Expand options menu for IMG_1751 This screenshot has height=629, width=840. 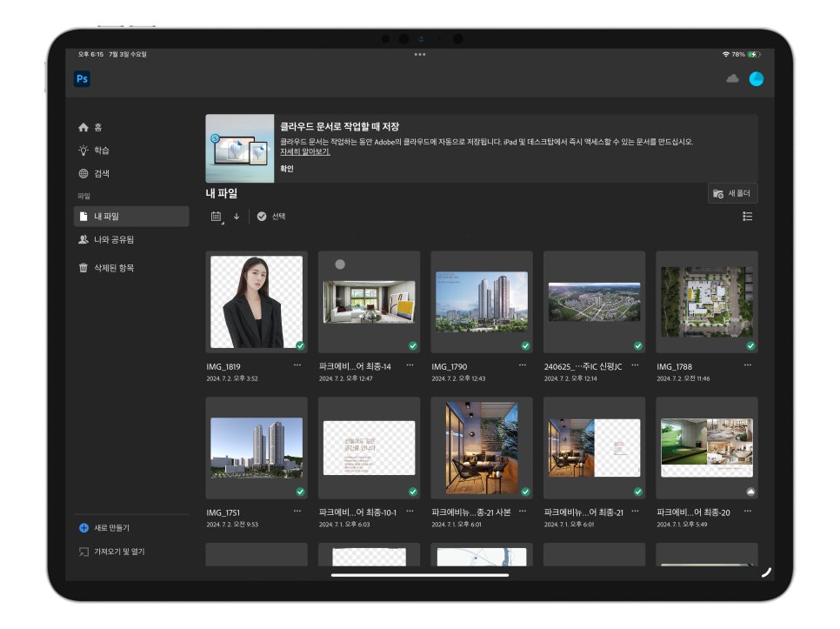(297, 512)
